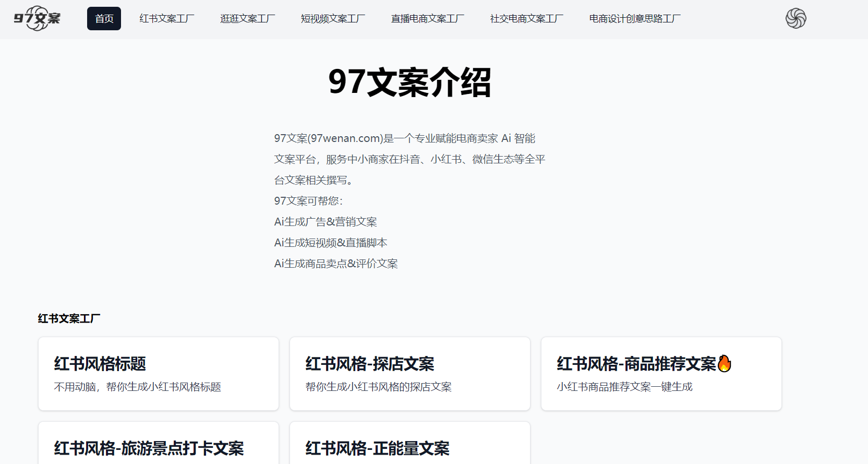868x464 pixels.
Task: Open the 红书文案工厂 menu
Action: 166,19
